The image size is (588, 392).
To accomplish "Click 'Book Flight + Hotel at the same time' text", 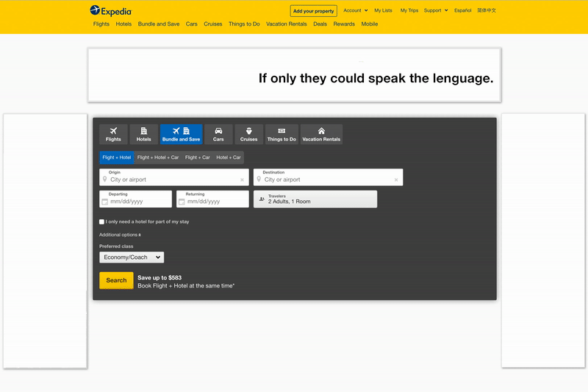I will [x=186, y=286].
